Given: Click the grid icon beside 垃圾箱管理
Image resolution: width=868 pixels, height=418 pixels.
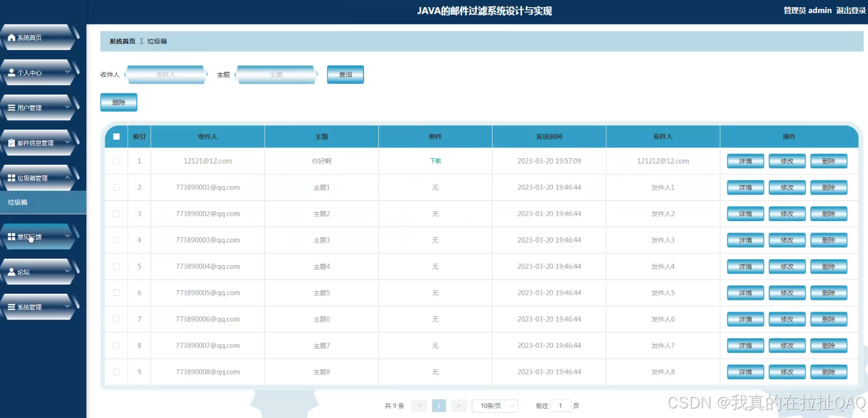Looking at the screenshot, I should point(11,178).
